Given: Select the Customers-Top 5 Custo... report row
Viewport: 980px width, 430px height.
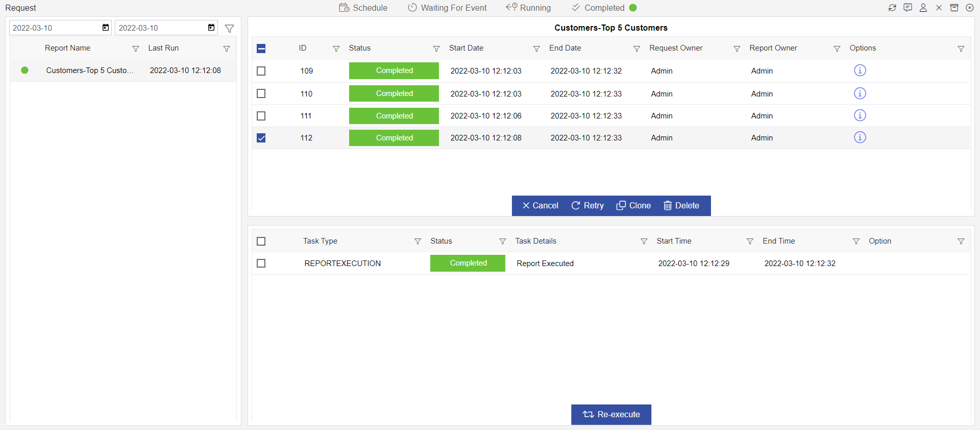Looking at the screenshot, I should 123,70.
